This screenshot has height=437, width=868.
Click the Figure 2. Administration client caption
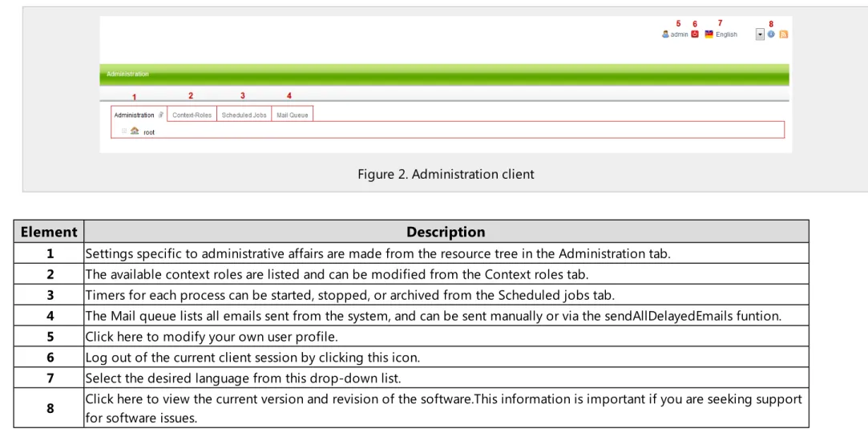(446, 174)
